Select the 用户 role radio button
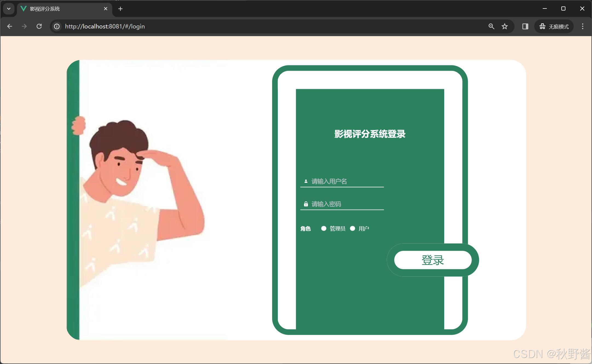Screen dimensions: 592x364 click(x=353, y=229)
